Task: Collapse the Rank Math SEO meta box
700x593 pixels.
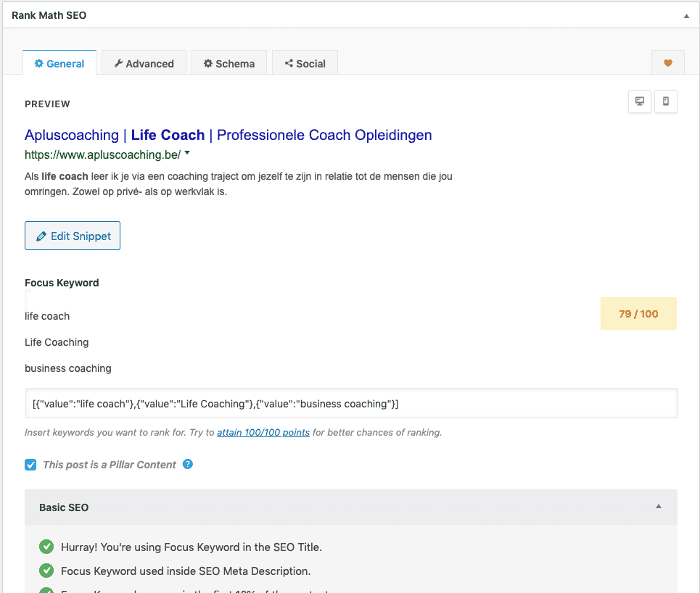Action: (x=686, y=16)
